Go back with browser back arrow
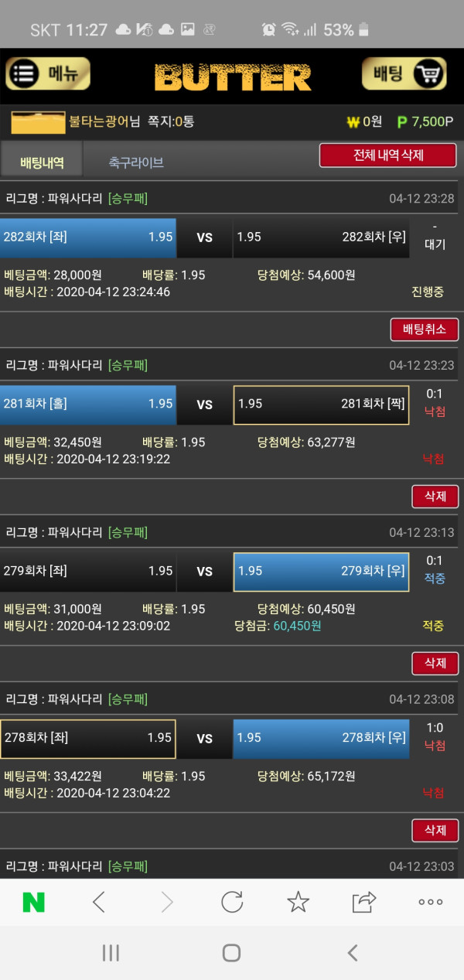Viewport: 464px width, 980px height. (x=99, y=902)
